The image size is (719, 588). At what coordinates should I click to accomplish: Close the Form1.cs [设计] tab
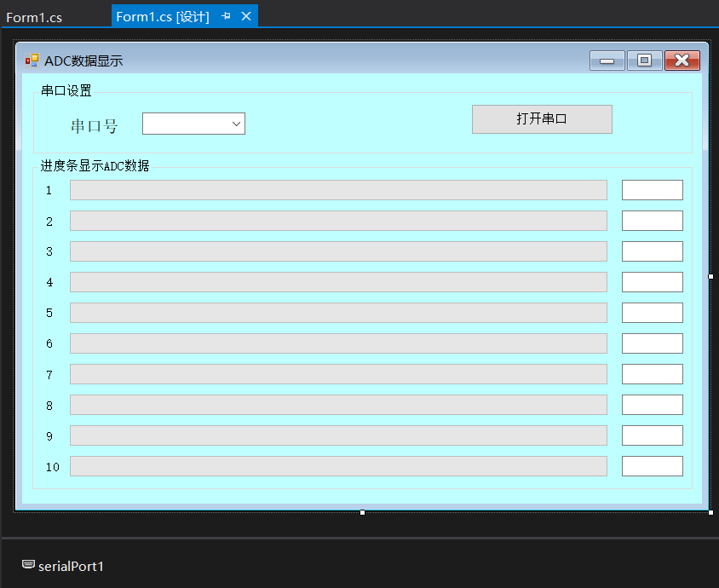[x=245, y=15]
